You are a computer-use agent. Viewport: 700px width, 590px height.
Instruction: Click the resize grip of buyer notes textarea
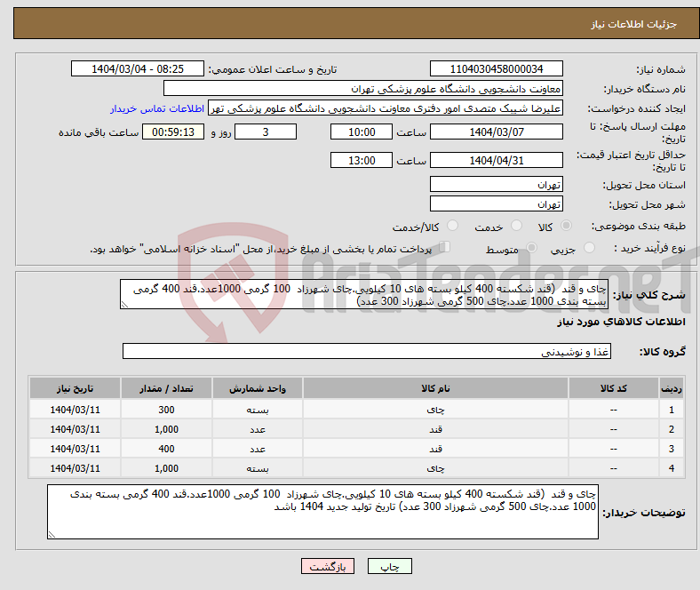(52, 535)
